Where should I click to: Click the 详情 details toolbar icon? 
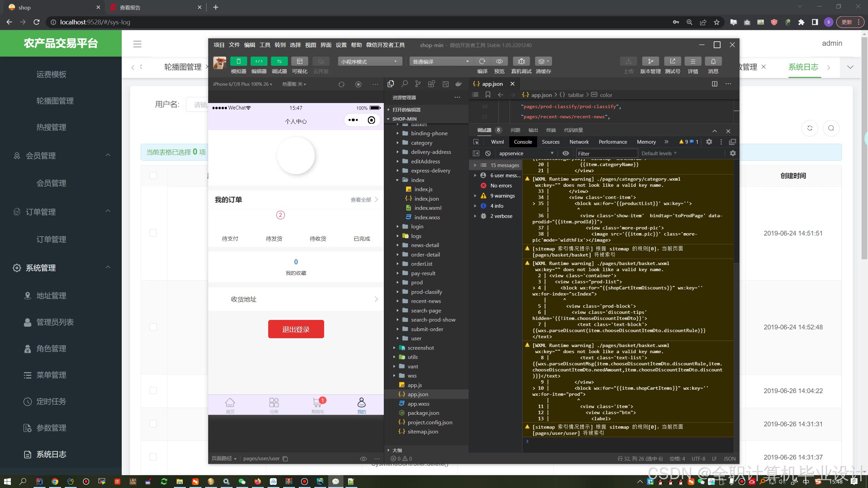click(x=693, y=61)
